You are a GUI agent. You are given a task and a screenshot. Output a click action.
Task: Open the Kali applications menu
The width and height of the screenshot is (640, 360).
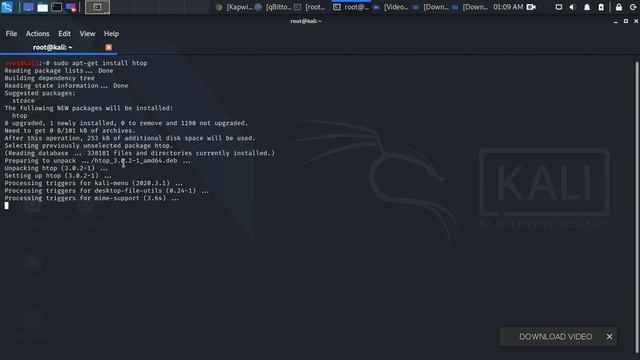[x=7, y=7]
